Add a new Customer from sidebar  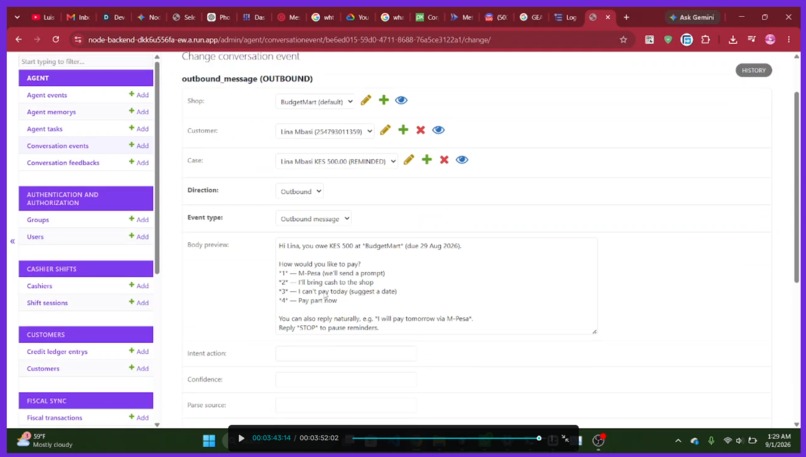[x=139, y=368]
